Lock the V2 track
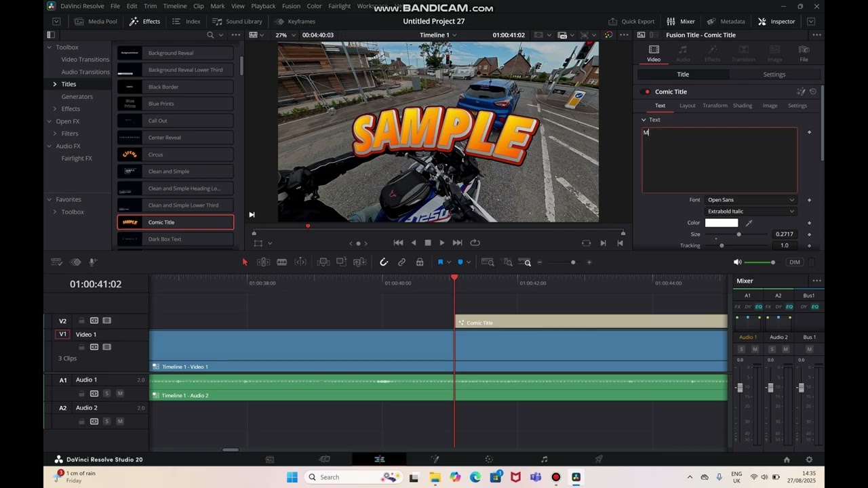Screen dimensions: 868x488 point(81,321)
